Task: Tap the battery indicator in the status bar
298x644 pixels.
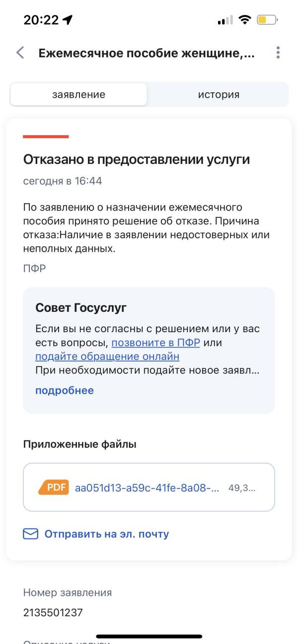Action: (x=267, y=21)
